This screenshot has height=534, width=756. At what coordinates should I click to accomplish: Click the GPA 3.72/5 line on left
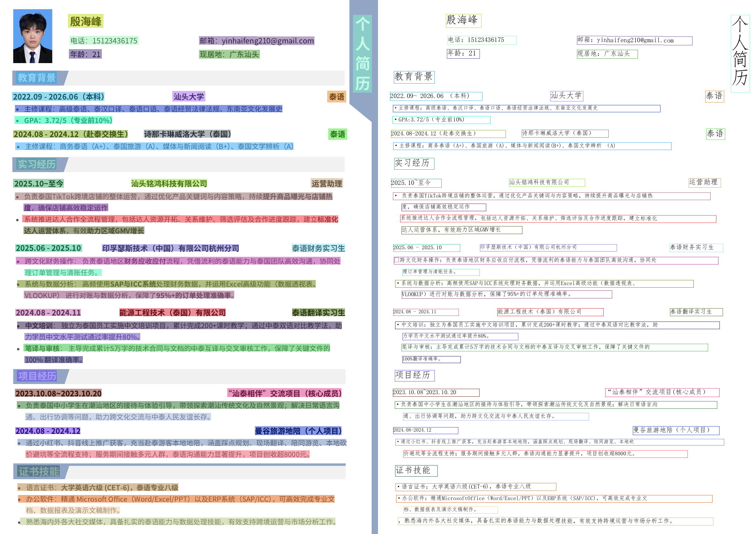(x=64, y=120)
